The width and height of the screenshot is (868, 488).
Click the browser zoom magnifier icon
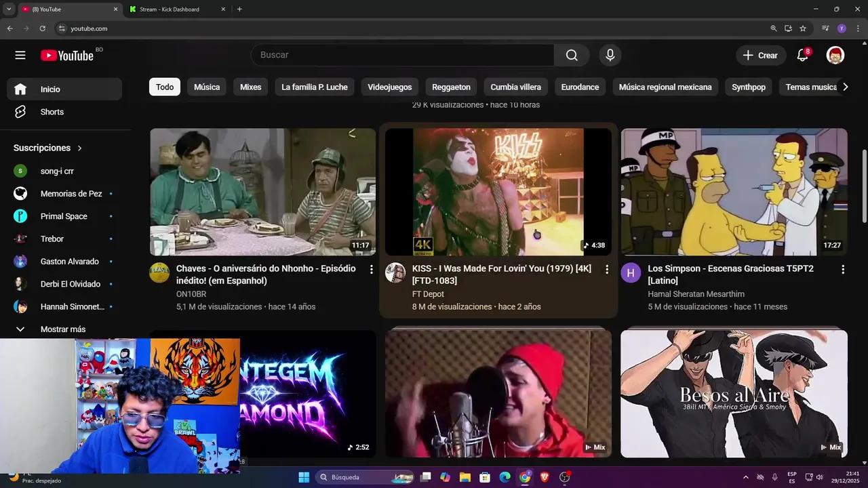774,28
